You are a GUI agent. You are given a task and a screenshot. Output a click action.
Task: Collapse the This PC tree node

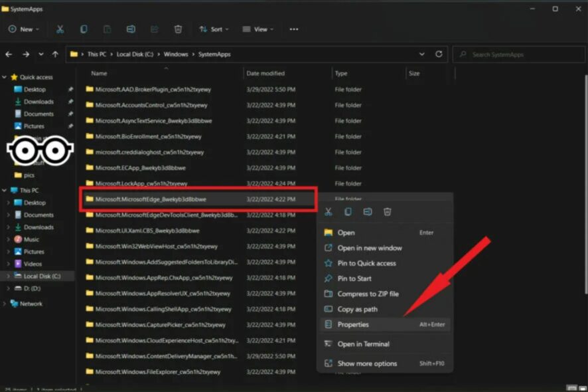point(4,191)
